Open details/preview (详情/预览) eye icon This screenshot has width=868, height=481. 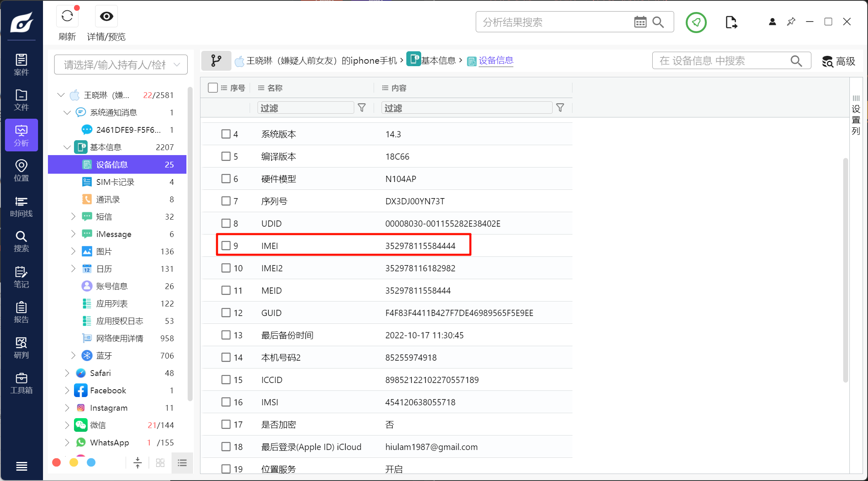click(x=106, y=17)
